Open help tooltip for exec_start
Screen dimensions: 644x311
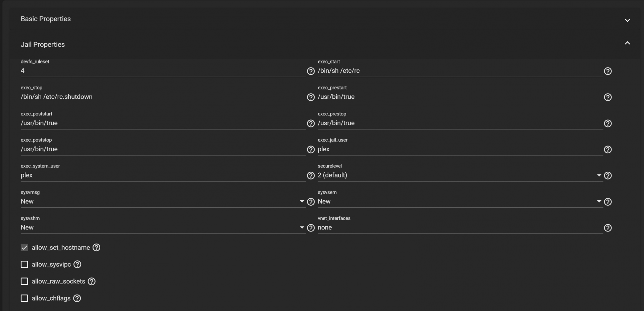(x=607, y=71)
